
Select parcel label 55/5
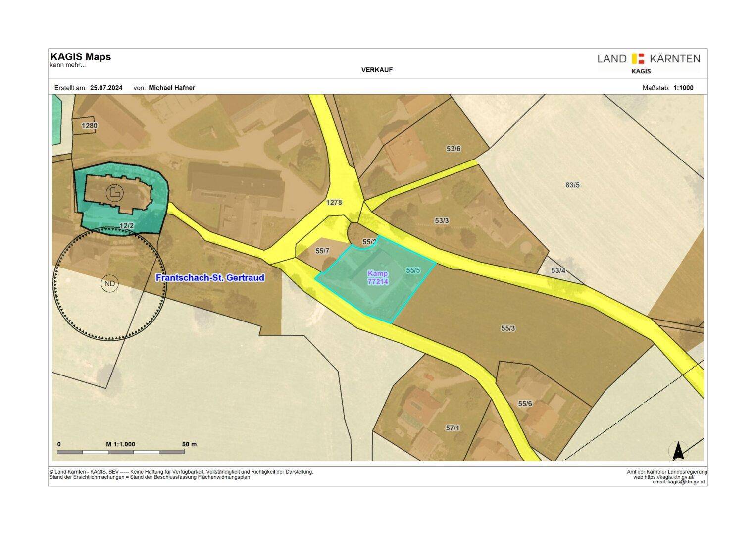point(413,270)
